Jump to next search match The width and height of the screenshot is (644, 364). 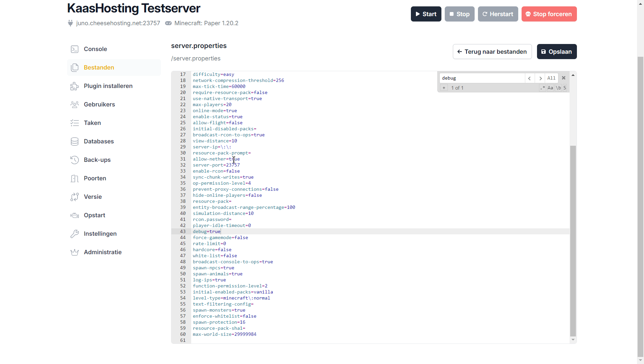(x=540, y=78)
